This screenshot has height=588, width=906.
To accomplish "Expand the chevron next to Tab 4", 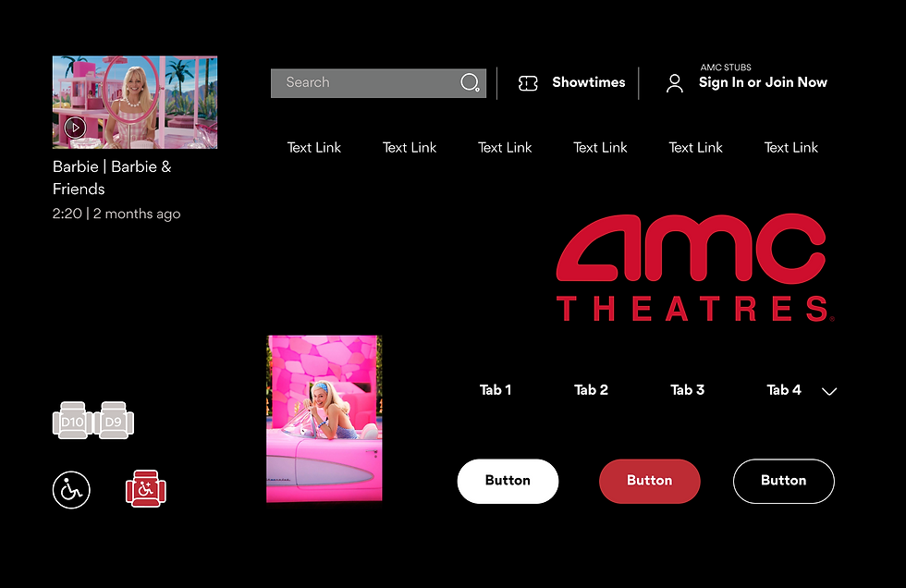I will point(829,391).
